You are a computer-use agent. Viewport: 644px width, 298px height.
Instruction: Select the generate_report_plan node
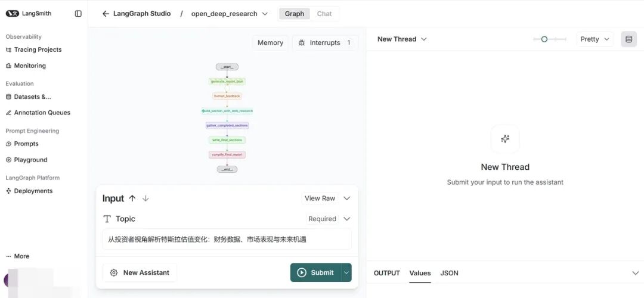click(227, 81)
